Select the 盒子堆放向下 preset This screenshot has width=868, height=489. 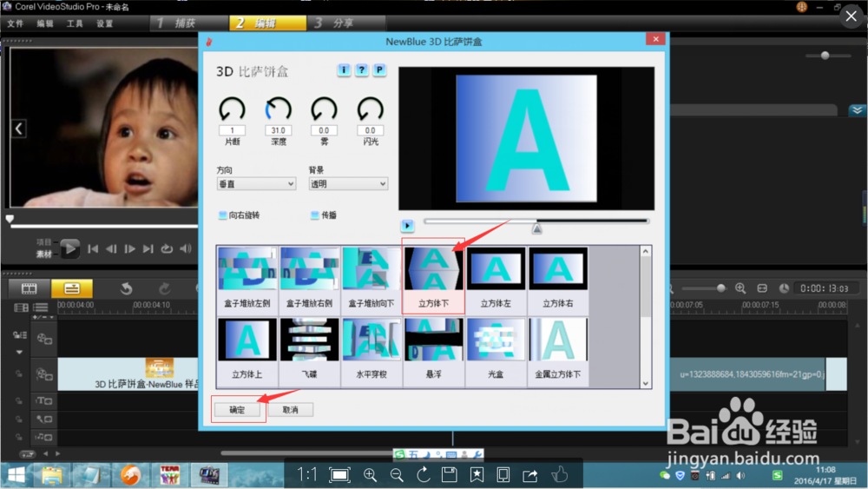click(x=372, y=279)
